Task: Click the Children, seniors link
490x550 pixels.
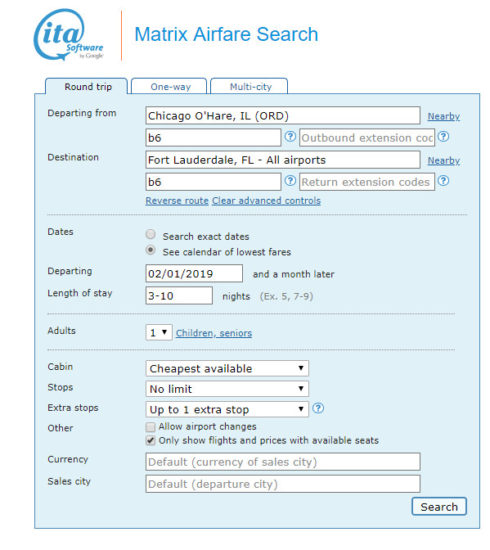Action: point(214,333)
